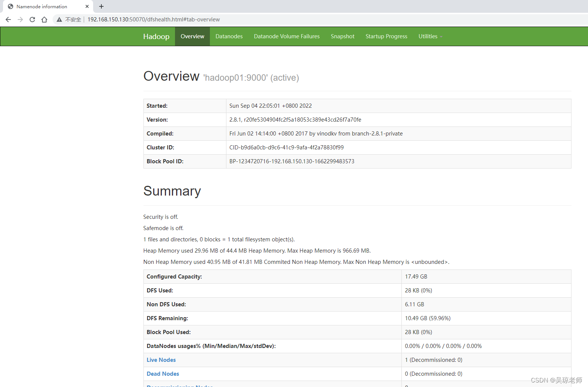The image size is (588, 387).
Task: Open the Dead Nodes link
Action: point(163,374)
